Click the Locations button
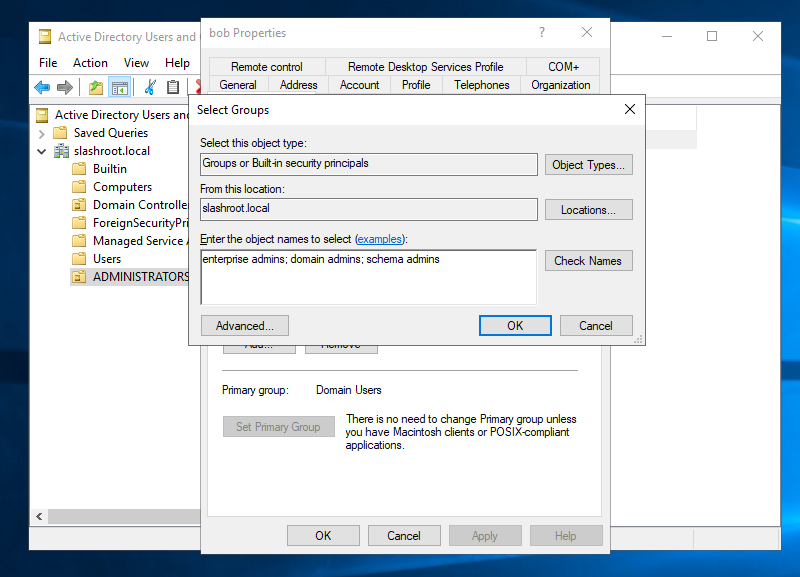The image size is (800, 577). point(588,210)
